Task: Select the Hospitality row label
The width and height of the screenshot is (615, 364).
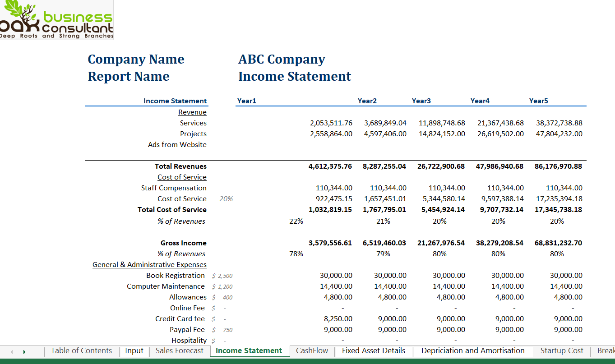Action: (189, 341)
